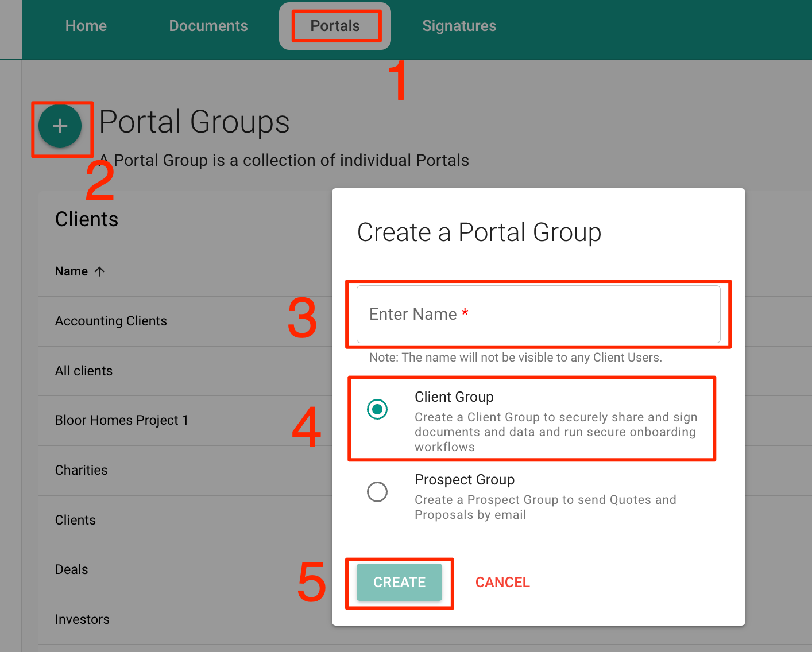Open the Charities portal group
The width and height of the screenshot is (812, 652).
82,470
